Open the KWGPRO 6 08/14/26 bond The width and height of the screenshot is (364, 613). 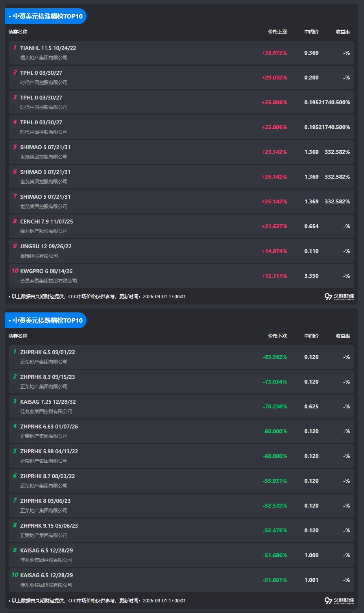(46, 271)
